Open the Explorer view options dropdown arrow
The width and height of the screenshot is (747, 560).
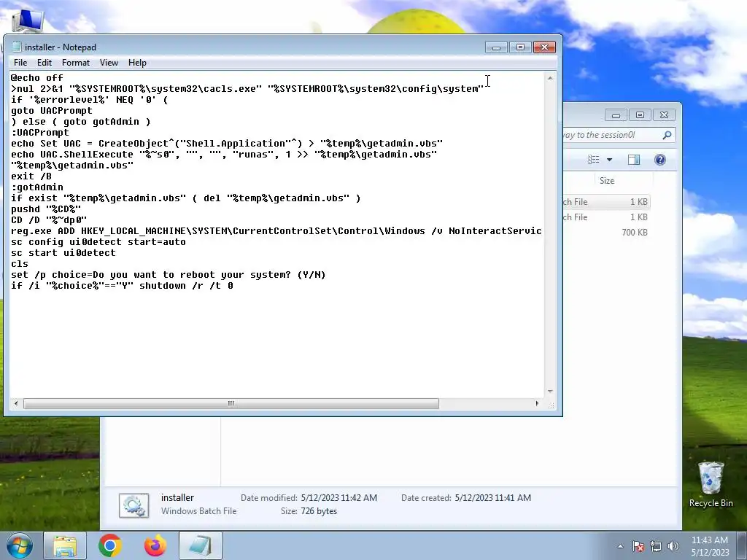coord(609,160)
